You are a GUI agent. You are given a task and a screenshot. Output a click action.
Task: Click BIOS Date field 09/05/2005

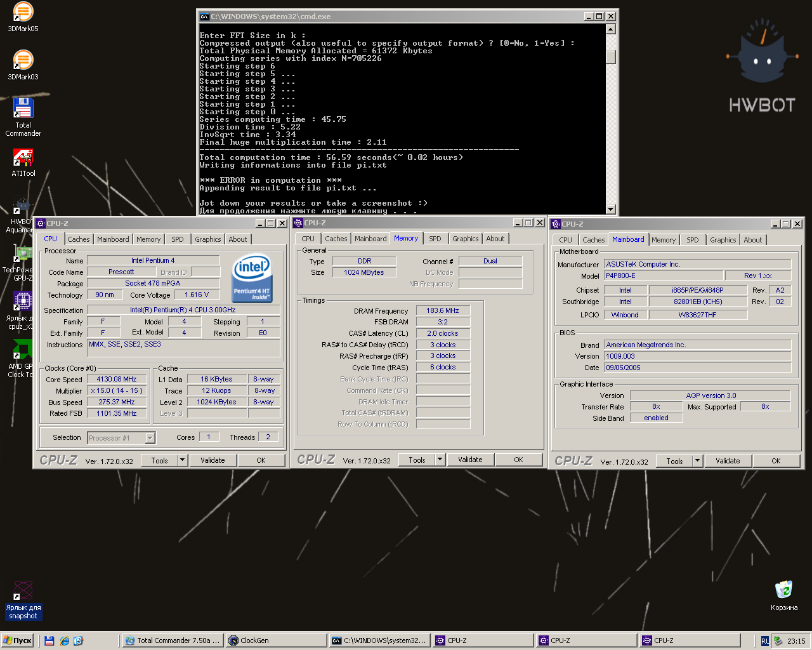698,368
